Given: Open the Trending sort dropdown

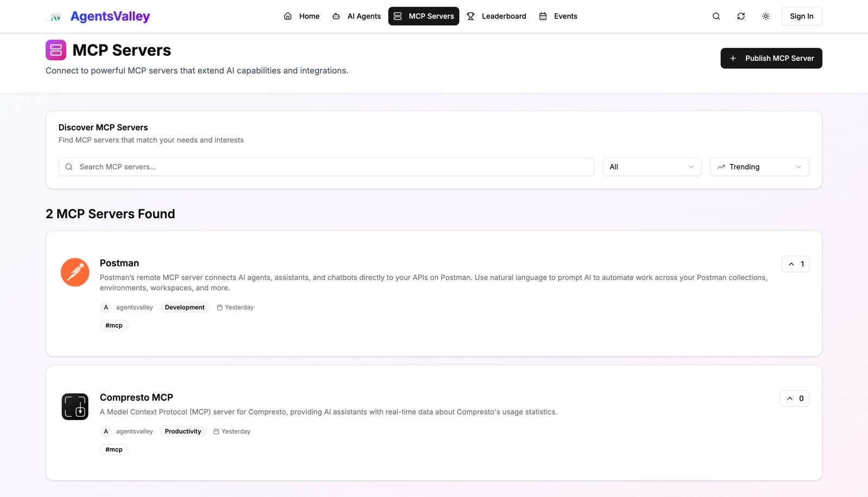Looking at the screenshot, I should click(759, 167).
